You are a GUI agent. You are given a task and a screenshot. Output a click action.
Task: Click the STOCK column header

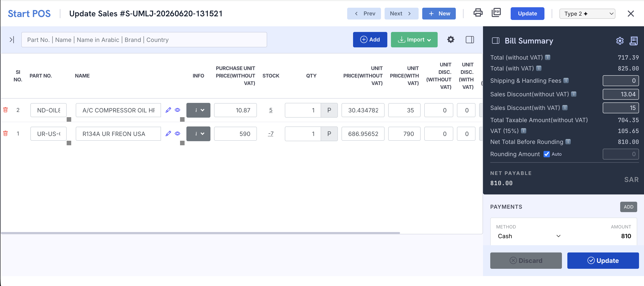coord(271,76)
